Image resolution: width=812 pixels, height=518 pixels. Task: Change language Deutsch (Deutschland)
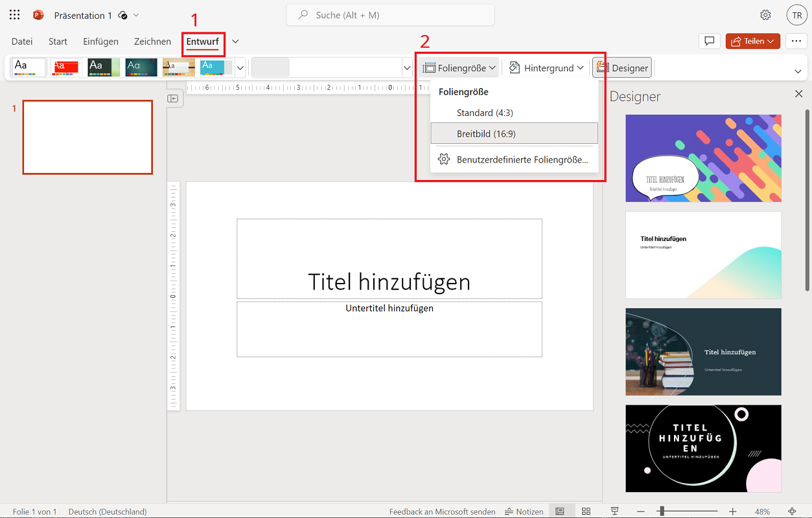click(x=108, y=512)
